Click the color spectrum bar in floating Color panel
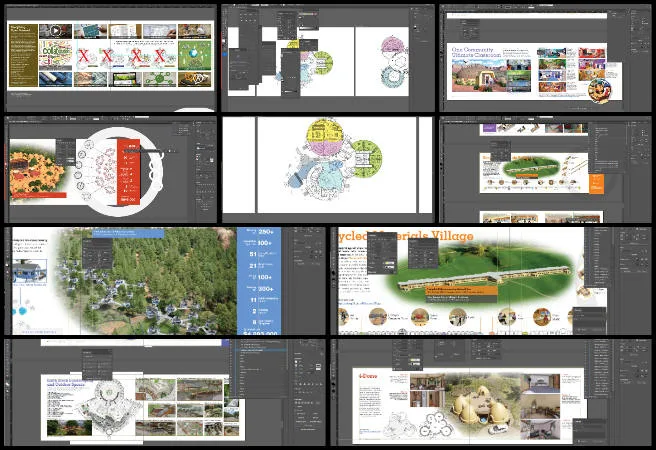 pyautogui.click(x=308, y=14)
